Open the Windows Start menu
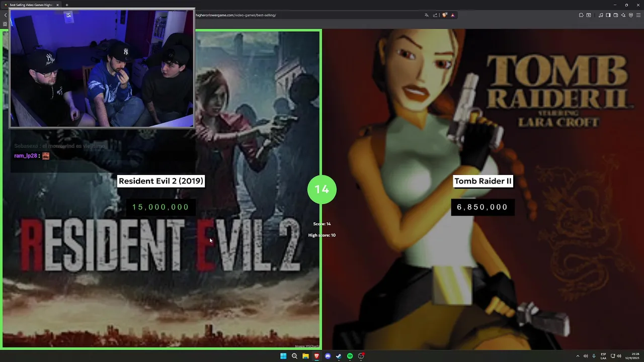The image size is (644, 362). (x=283, y=356)
